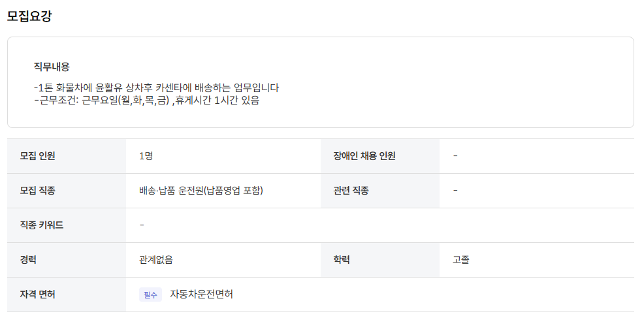Select the 직무내용 title text

coord(52,67)
